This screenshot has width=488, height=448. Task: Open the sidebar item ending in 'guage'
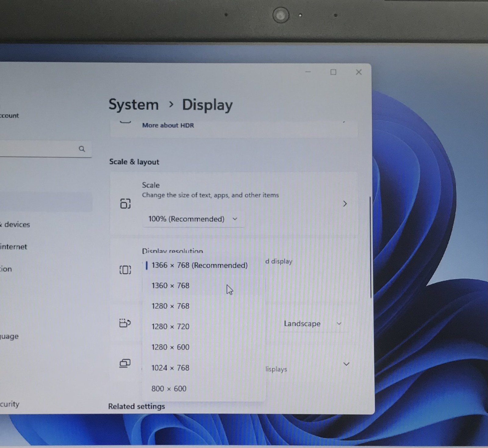[x=9, y=337]
